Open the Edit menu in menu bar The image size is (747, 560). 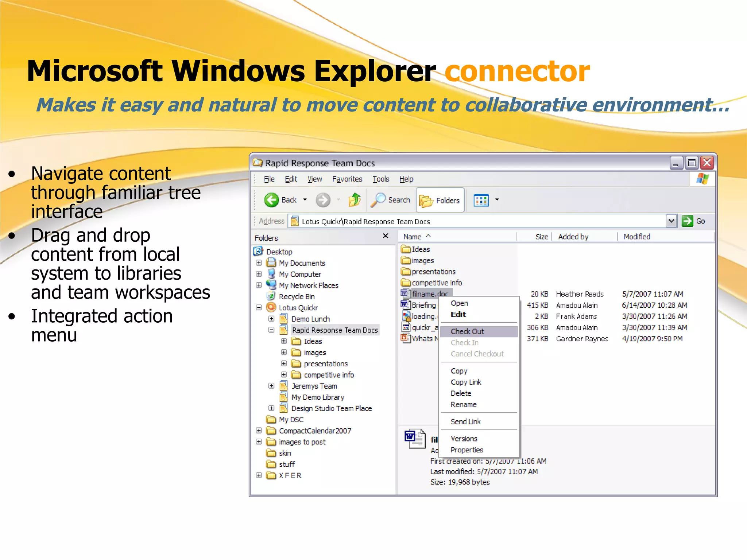(291, 179)
